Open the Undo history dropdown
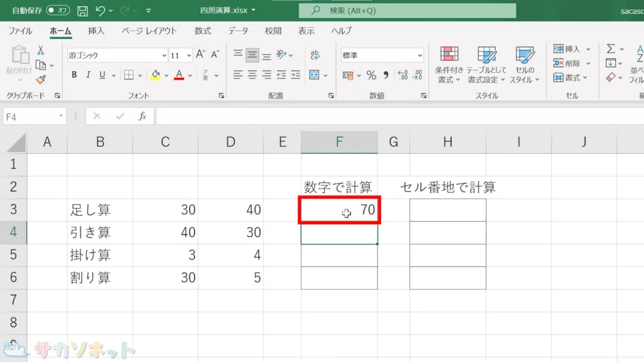Image resolution: width=644 pixels, height=362 pixels. pyautogui.click(x=111, y=11)
